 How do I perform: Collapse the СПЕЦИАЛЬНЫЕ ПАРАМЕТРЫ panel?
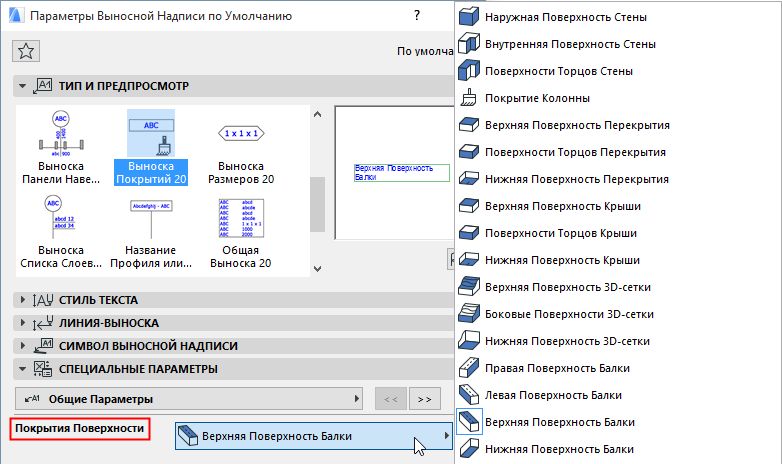point(22,369)
